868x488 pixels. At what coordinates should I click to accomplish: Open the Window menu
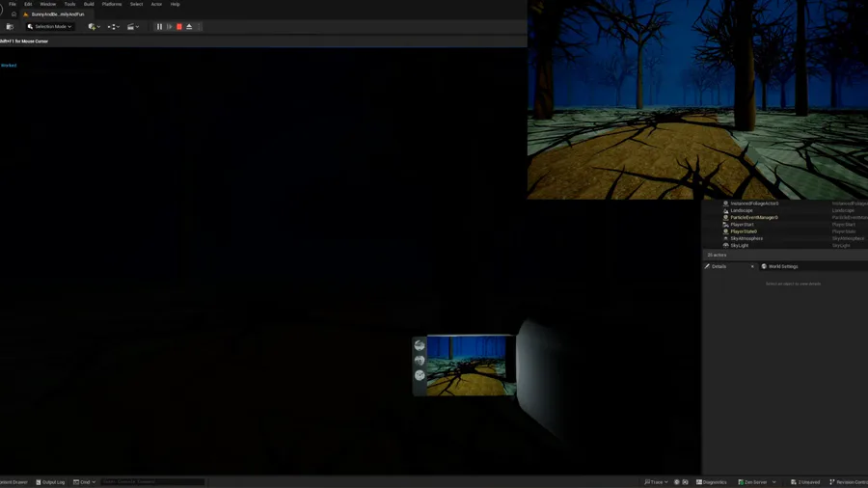(48, 4)
